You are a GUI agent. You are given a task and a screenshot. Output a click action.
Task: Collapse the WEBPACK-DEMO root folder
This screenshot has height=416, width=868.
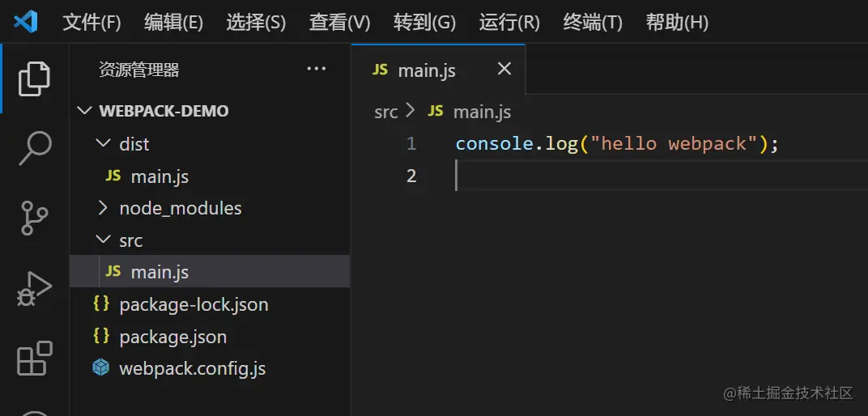point(85,111)
